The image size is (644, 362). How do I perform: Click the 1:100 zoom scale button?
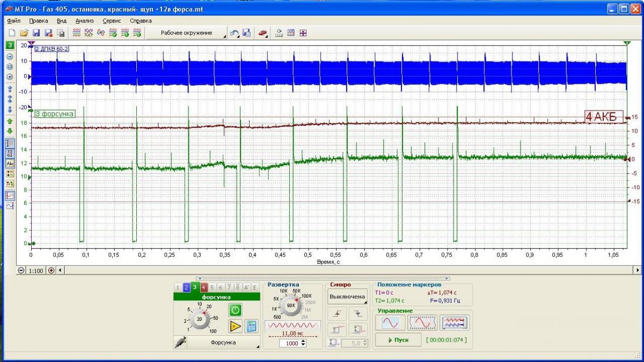click(36, 270)
